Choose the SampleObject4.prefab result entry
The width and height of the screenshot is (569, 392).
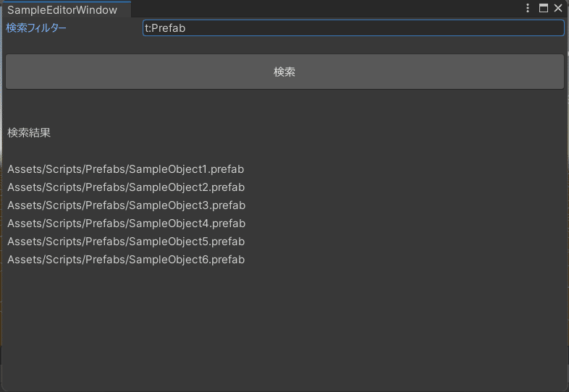click(x=126, y=223)
